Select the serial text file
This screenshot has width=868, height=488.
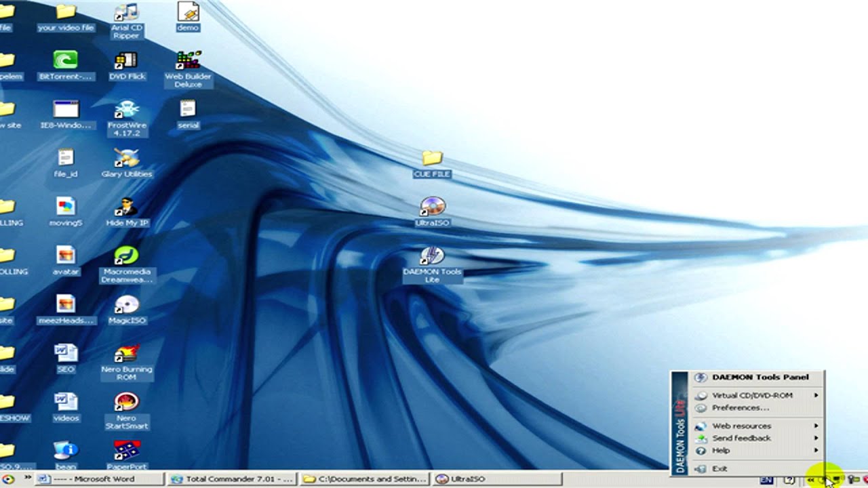188,115
